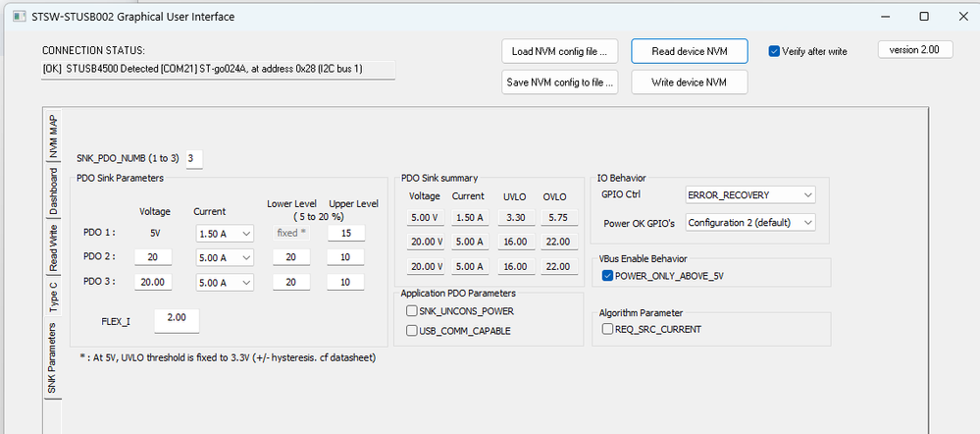Open the Dashboard tab

(53, 191)
